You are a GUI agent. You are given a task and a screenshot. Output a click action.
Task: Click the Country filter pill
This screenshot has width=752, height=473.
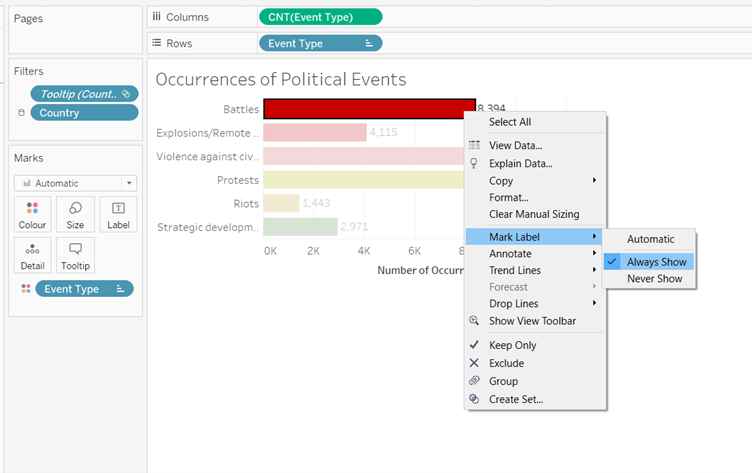(84, 113)
